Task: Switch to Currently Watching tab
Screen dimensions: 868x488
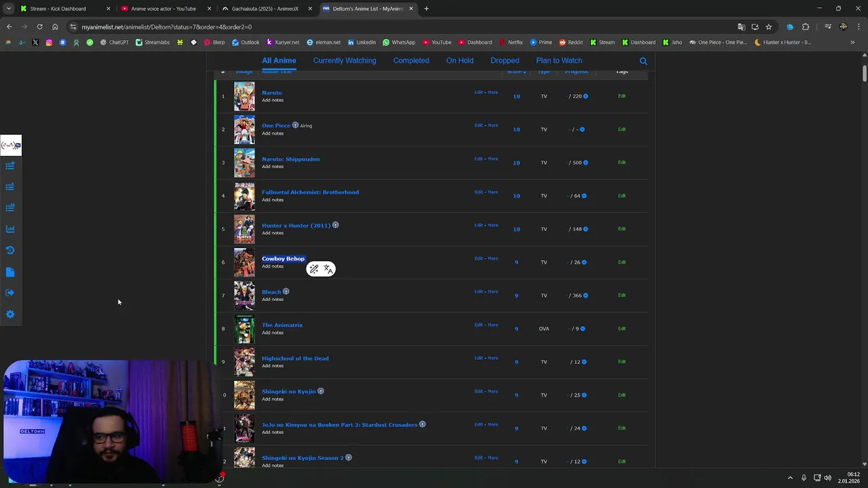Action: pos(344,60)
